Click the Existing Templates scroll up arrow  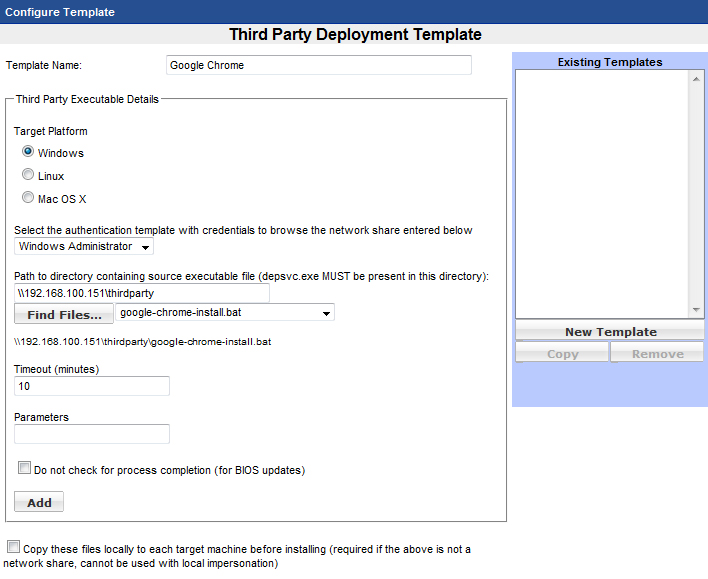697,79
